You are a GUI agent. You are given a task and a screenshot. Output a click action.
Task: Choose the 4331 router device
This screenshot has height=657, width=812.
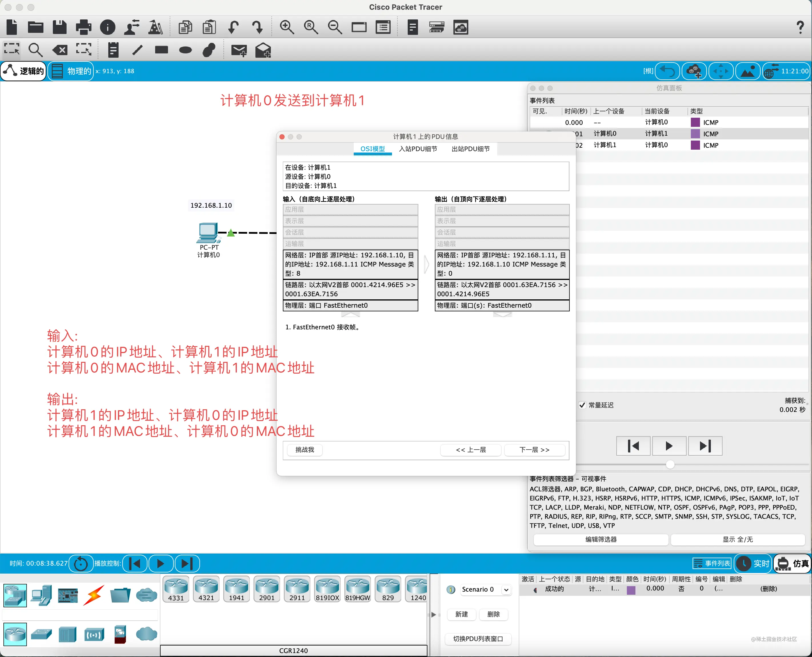pos(176,589)
